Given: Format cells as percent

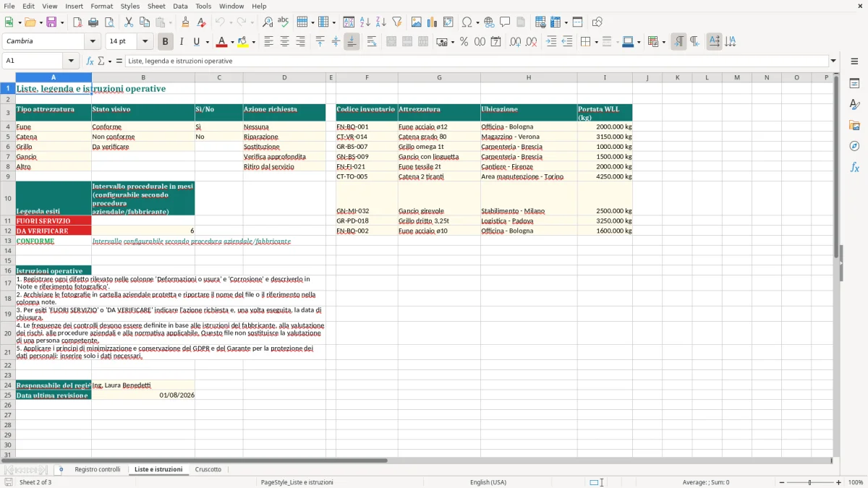Looking at the screenshot, I should (x=464, y=42).
